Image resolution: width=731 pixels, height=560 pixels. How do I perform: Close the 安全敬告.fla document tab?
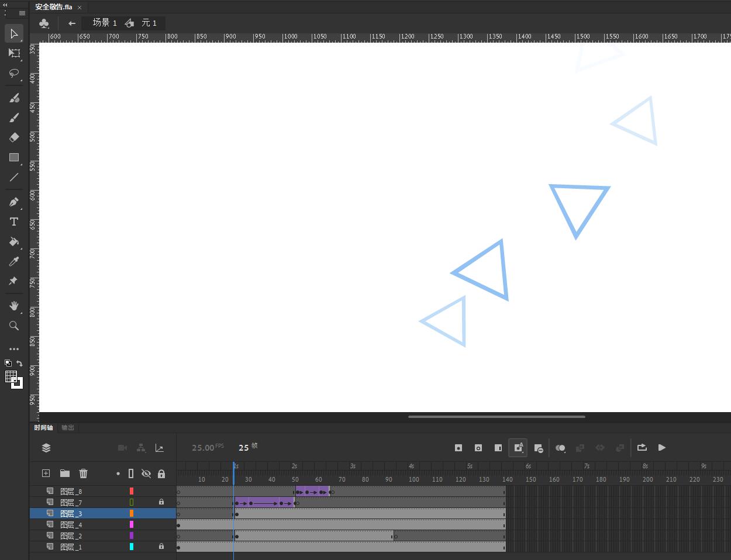pos(80,7)
